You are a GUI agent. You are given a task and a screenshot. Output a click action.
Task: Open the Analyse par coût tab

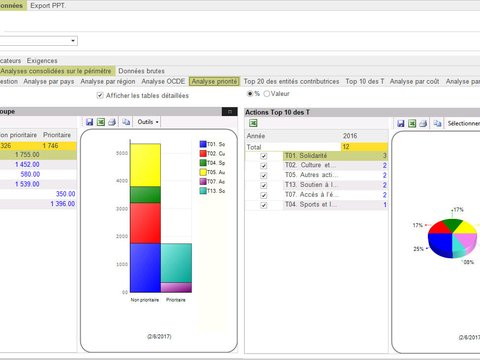click(x=414, y=81)
